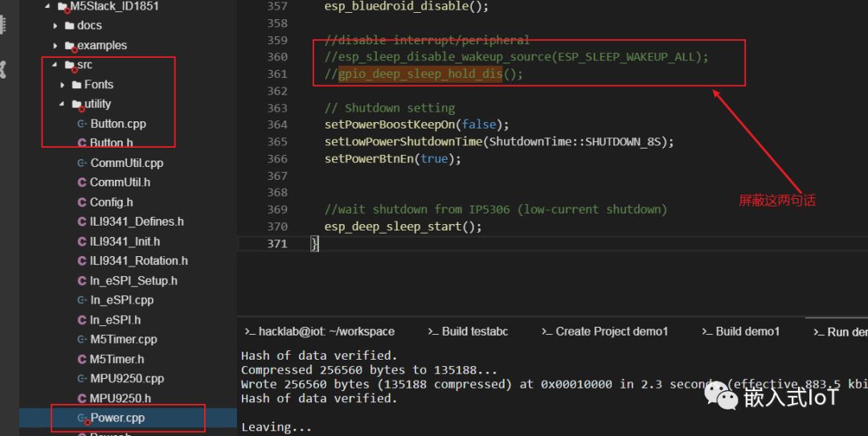Click the terminal icon on Build testabc tab
The height and width of the screenshot is (436, 868).
coord(433,332)
